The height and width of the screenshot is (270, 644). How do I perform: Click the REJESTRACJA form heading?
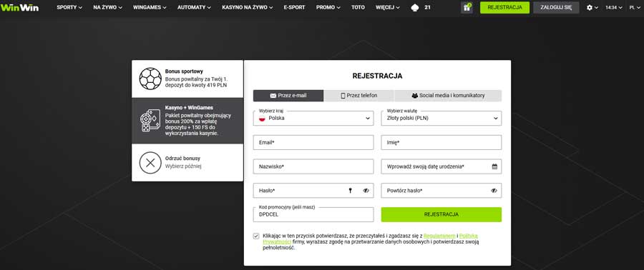coord(377,76)
